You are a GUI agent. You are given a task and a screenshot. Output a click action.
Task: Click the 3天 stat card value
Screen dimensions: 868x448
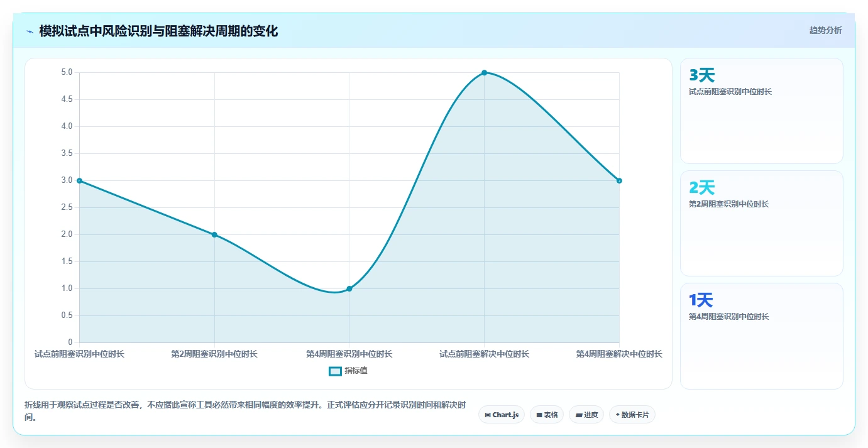(702, 75)
